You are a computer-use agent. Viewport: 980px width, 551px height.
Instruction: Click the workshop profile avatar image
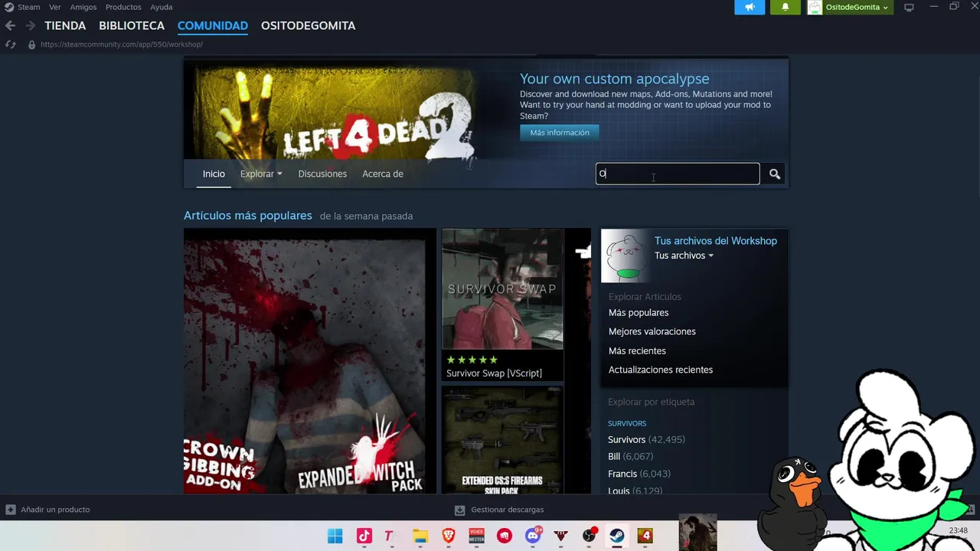click(x=627, y=256)
